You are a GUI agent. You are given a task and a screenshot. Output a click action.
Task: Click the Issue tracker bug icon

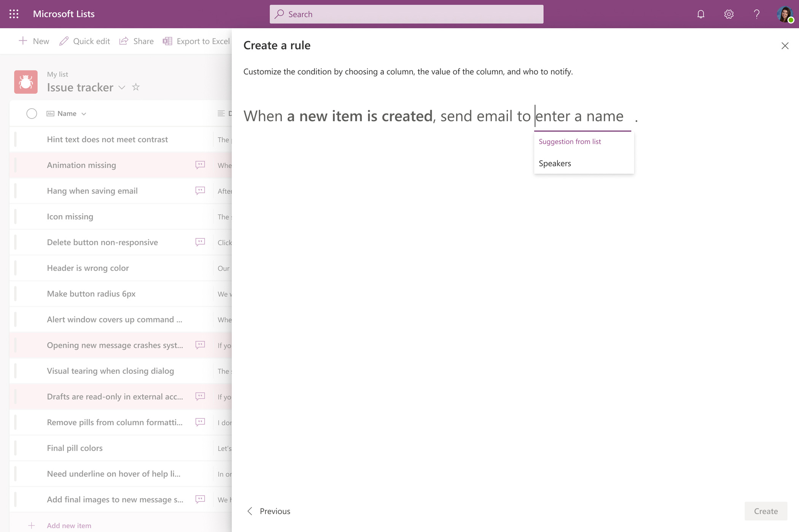[x=26, y=82]
